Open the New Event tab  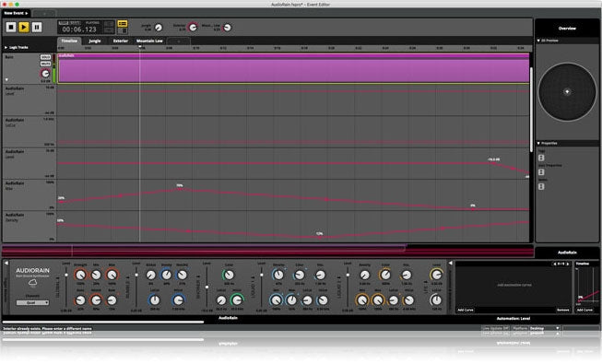(16, 13)
